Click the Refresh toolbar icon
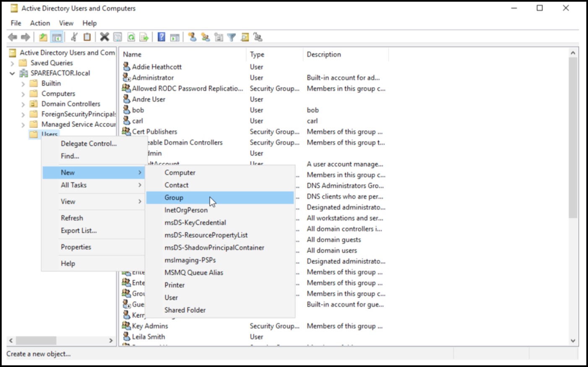Viewport: 588px width, 367px height. point(131,37)
